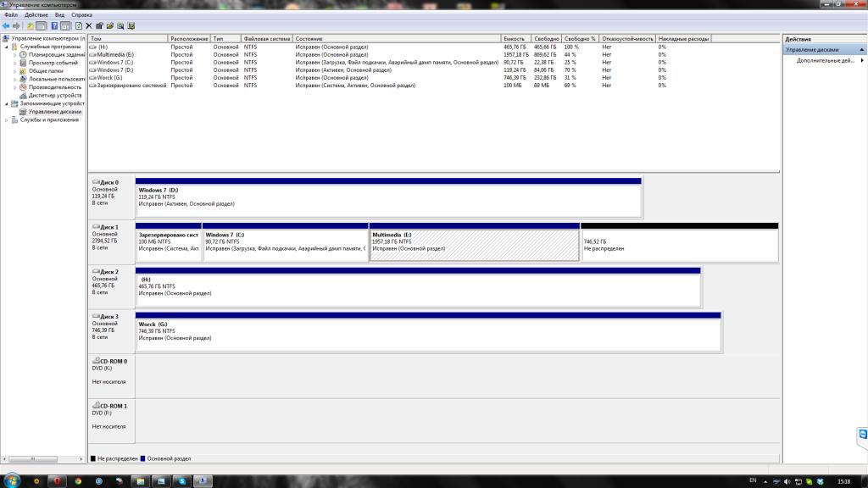Expand the Производительность node arrow
Image resolution: width=868 pixels, height=488 pixels.
click(15, 87)
